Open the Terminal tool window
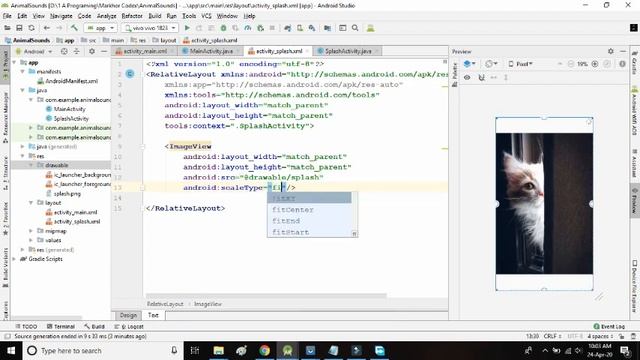 (60, 327)
